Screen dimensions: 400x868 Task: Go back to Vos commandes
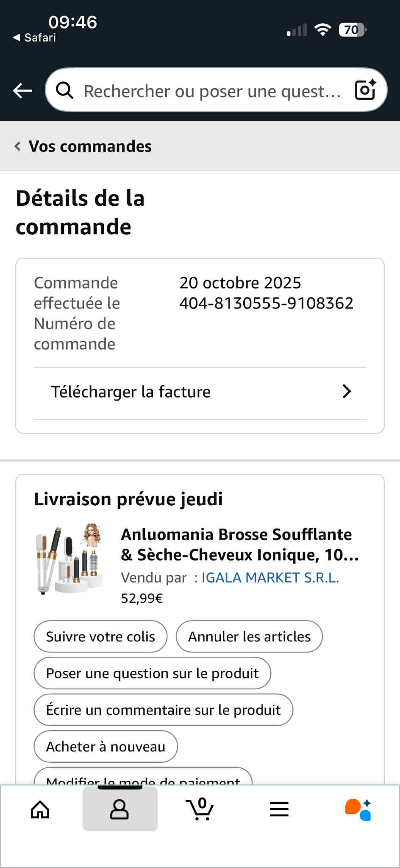pyautogui.click(x=83, y=146)
